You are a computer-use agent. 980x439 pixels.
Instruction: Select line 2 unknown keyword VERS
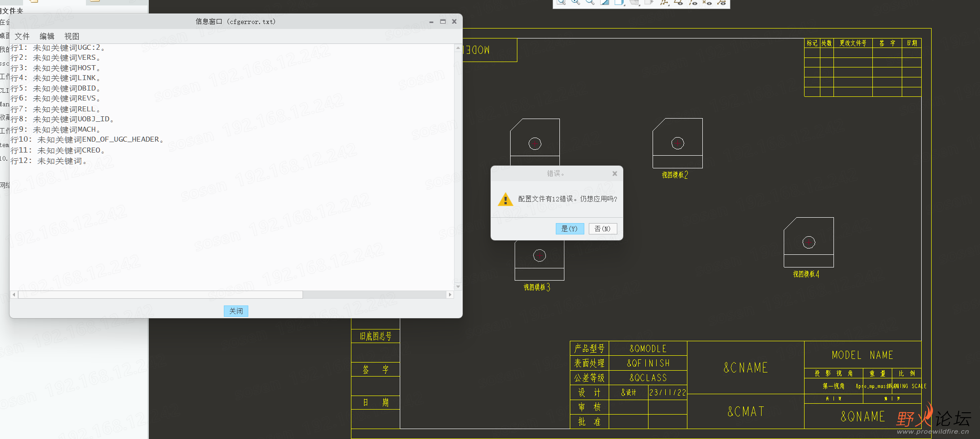(55, 58)
